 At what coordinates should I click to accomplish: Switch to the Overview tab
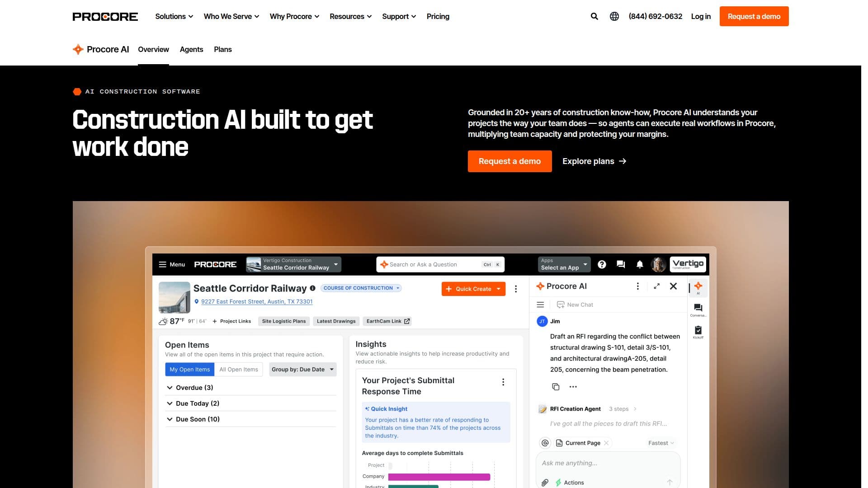pyautogui.click(x=153, y=49)
